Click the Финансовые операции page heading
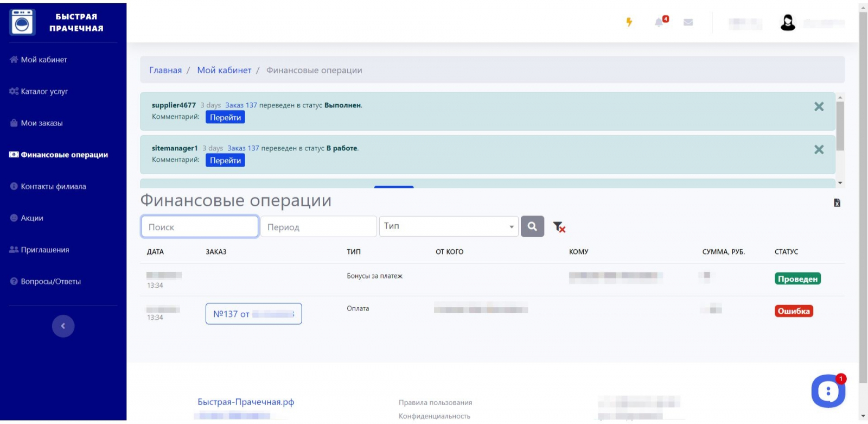This screenshot has height=424, width=868. [236, 200]
